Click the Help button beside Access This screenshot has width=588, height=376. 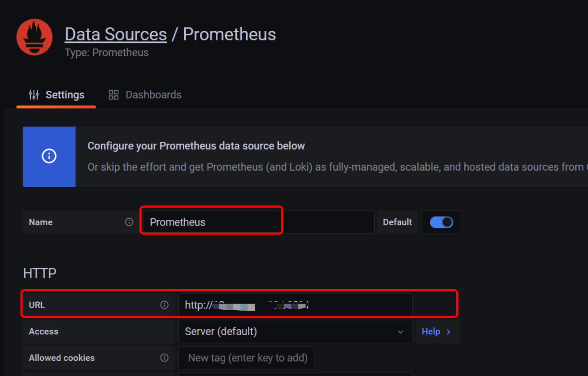431,332
